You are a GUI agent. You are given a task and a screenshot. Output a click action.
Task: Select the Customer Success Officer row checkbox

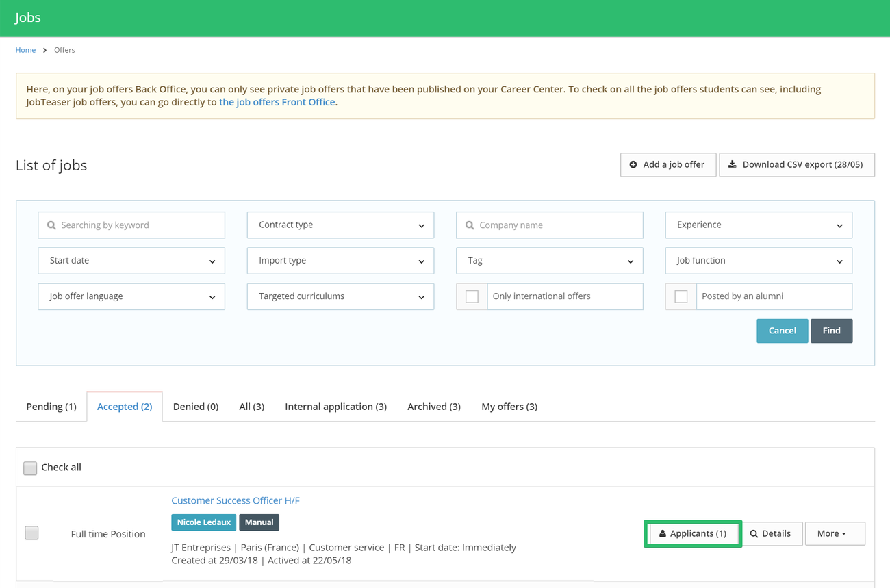pyautogui.click(x=31, y=533)
